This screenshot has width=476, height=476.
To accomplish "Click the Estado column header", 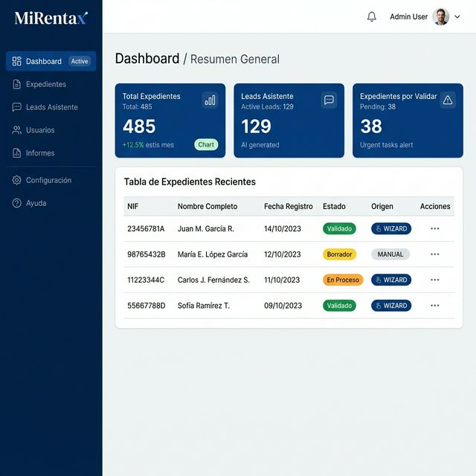I will 334,207.
